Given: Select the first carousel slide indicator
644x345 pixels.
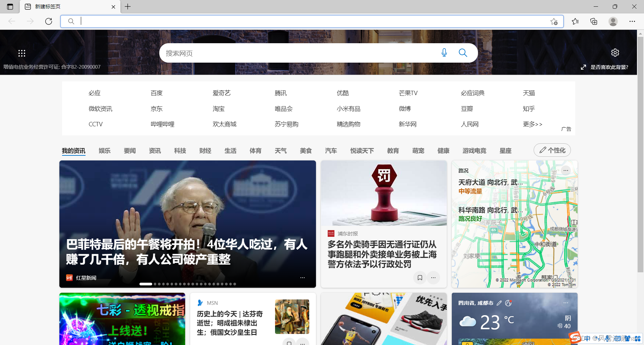Looking at the screenshot, I should click(146, 284).
